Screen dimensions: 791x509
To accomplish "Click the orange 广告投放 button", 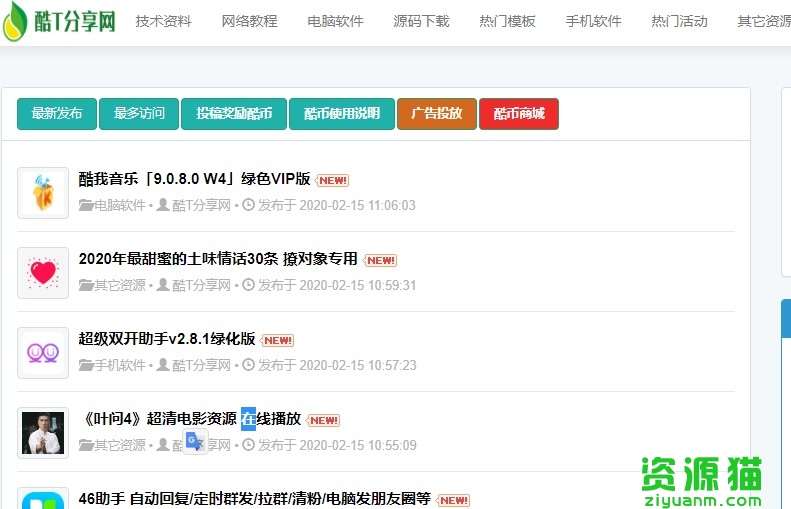I will coord(437,114).
